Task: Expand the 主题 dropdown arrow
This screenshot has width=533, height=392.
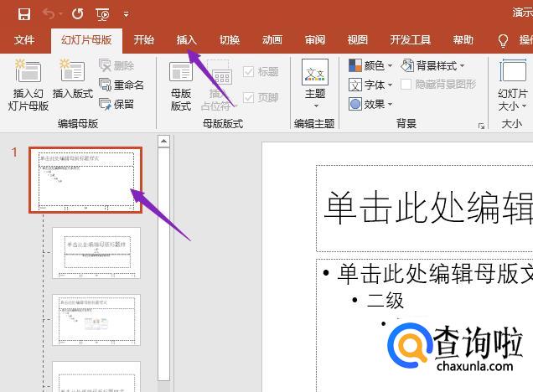Action: pos(316,106)
